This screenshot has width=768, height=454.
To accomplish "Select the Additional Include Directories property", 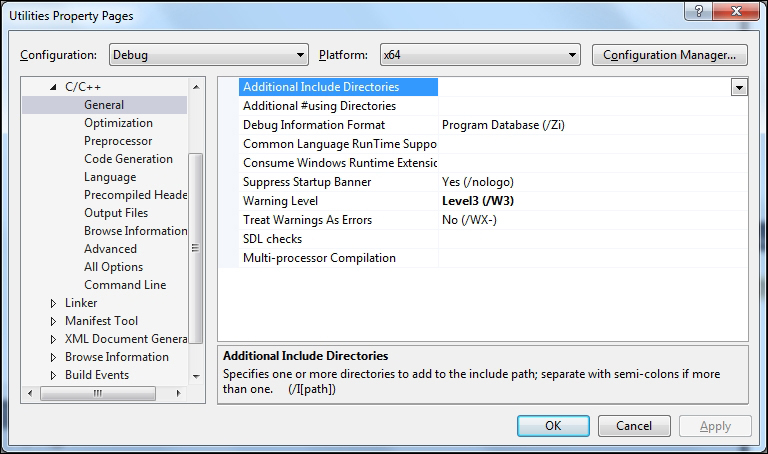I will coord(338,87).
